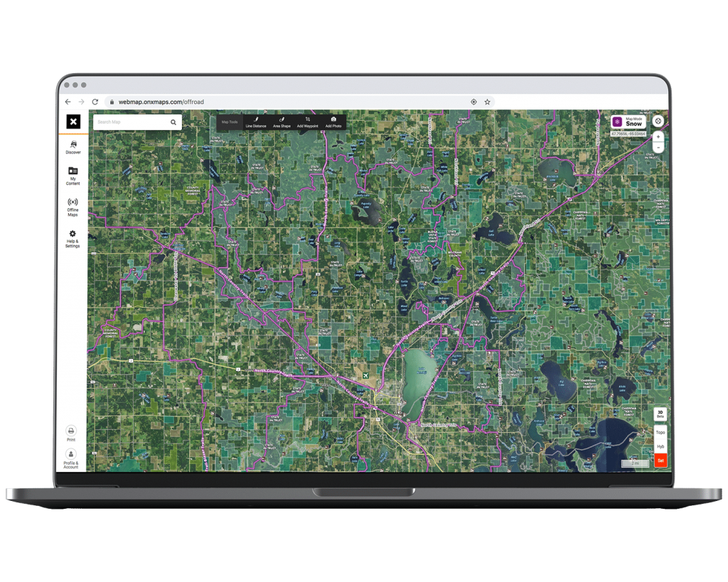This screenshot has width=728, height=582.
Task: Choose the Add Waypoint tool
Action: [x=307, y=122]
